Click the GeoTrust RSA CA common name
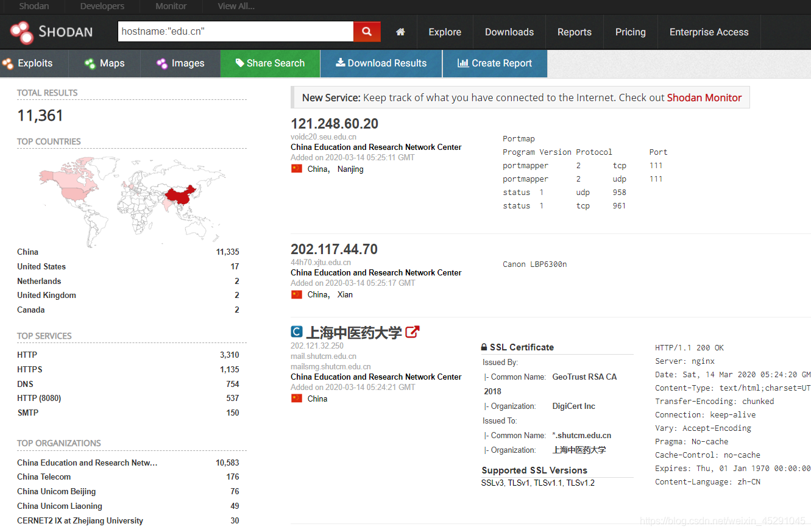 584,377
